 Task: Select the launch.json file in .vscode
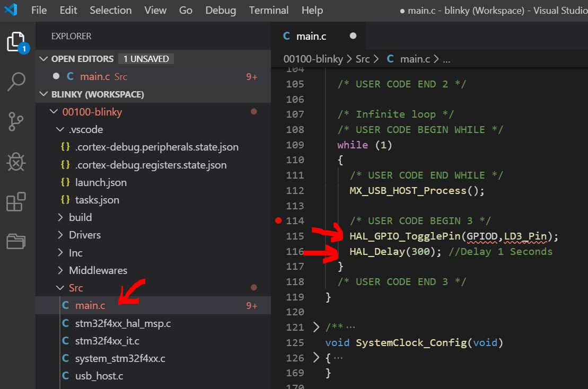click(100, 183)
